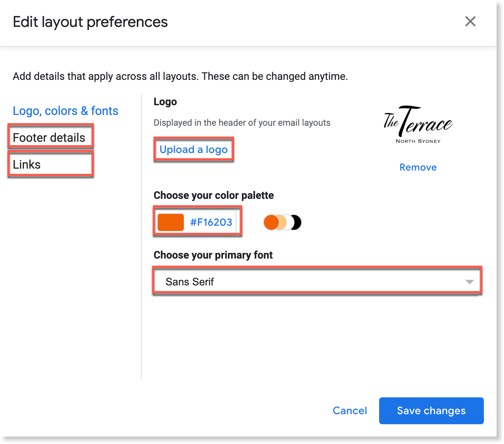Viewport: 504px width, 444px height.
Task: Cancel the layout preference edits
Action: 349,411
